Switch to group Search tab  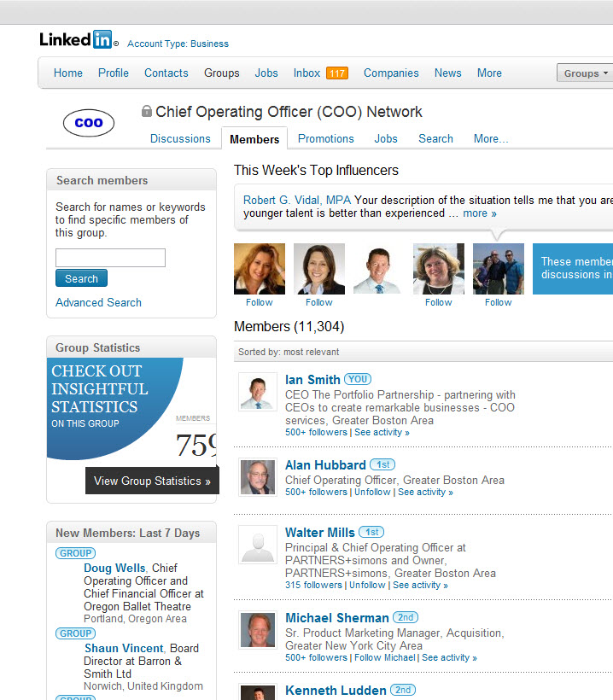[x=435, y=138]
